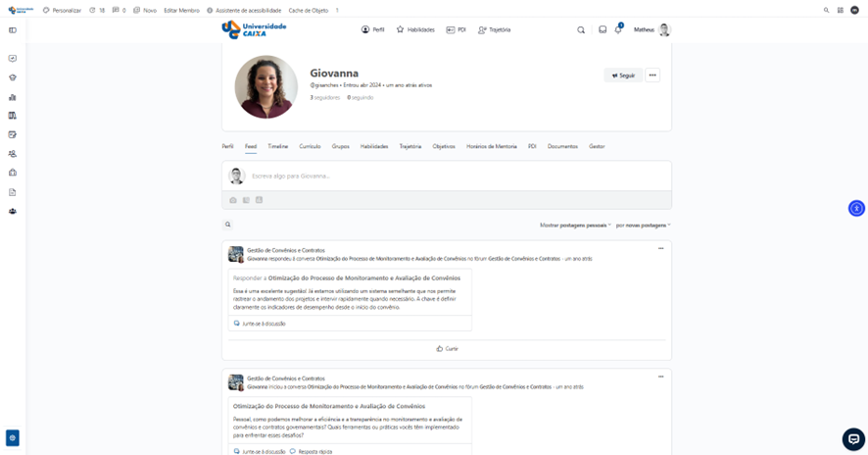Open the bar chart sidebar icon
This screenshot has width=868, height=455.
pyautogui.click(x=13, y=97)
